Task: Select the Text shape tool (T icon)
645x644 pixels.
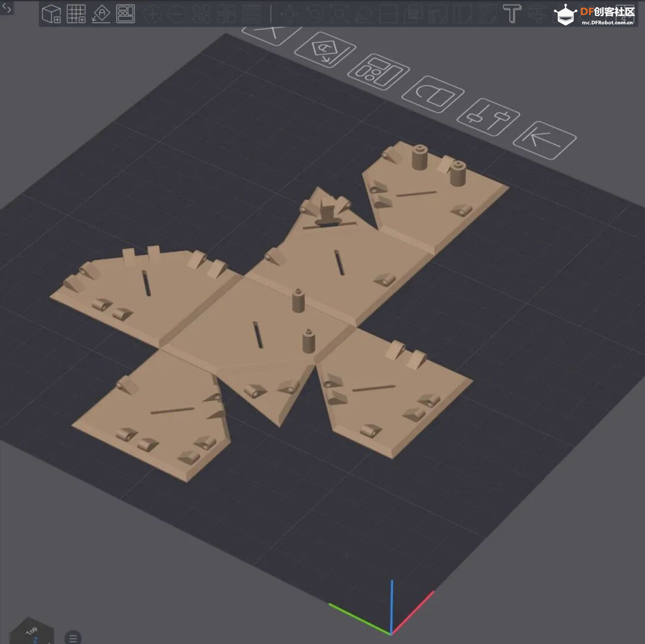Action: click(x=512, y=14)
